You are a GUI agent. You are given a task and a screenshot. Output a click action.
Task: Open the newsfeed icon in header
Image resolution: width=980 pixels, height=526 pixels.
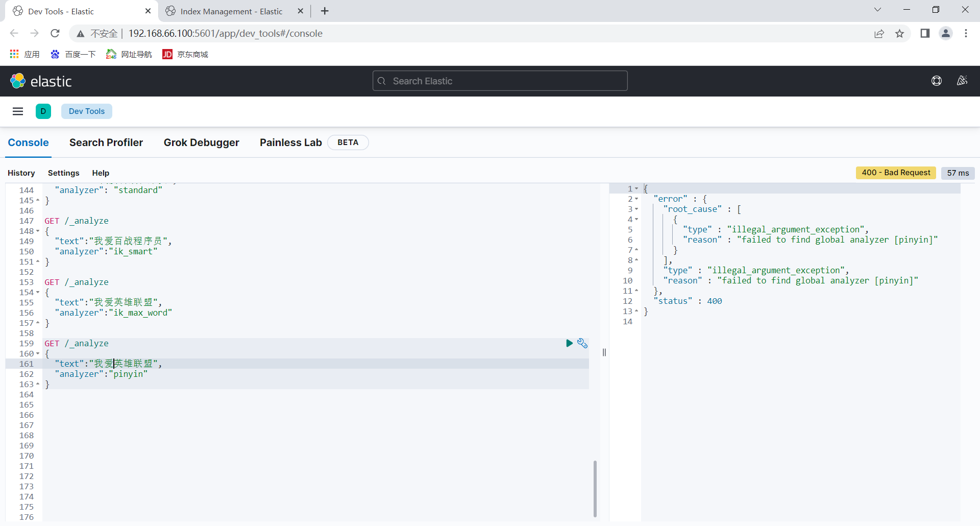(x=962, y=81)
